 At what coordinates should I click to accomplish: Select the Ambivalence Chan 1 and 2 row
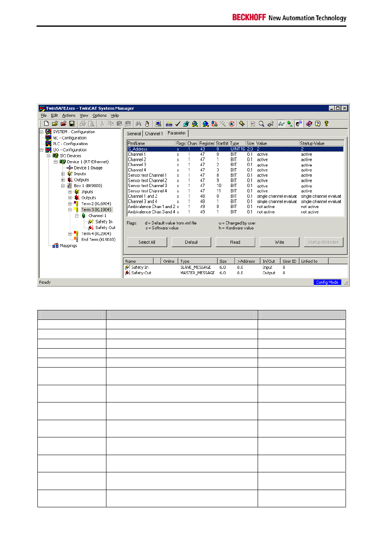(x=235, y=207)
